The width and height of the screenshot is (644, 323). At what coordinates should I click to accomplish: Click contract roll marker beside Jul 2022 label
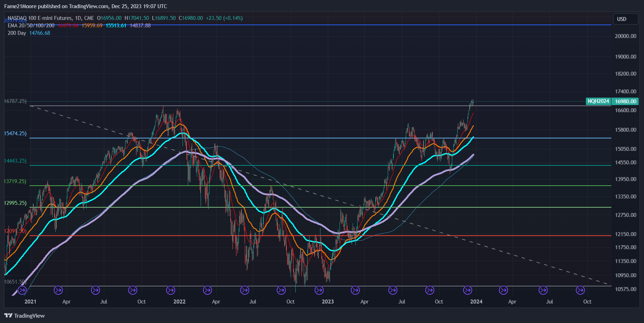pos(245,290)
